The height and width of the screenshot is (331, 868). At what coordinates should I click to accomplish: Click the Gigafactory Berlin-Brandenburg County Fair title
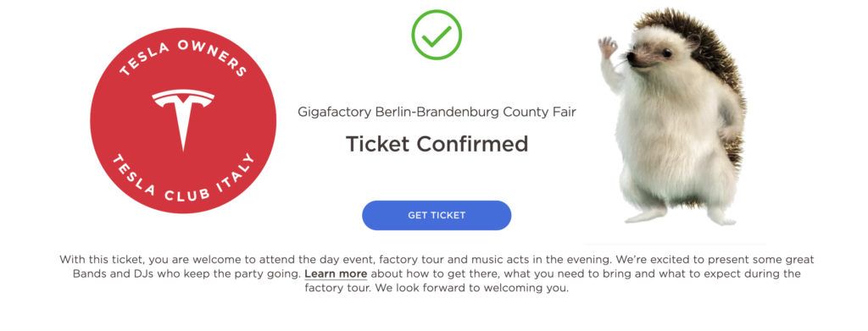437,113
